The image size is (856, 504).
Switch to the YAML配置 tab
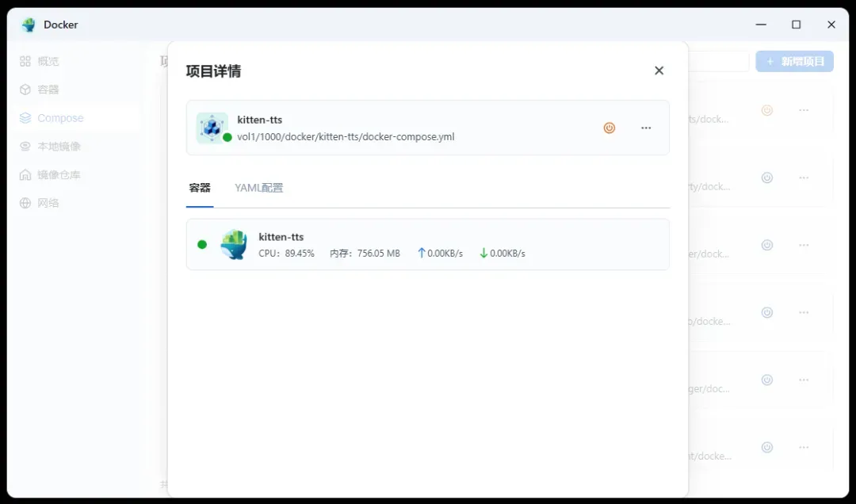coord(258,188)
